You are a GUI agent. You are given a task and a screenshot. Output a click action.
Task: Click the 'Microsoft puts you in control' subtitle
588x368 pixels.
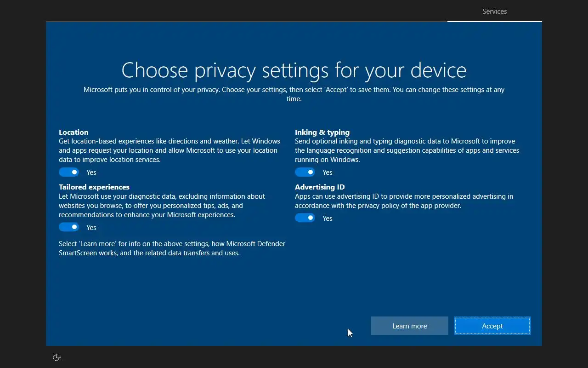[294, 94]
